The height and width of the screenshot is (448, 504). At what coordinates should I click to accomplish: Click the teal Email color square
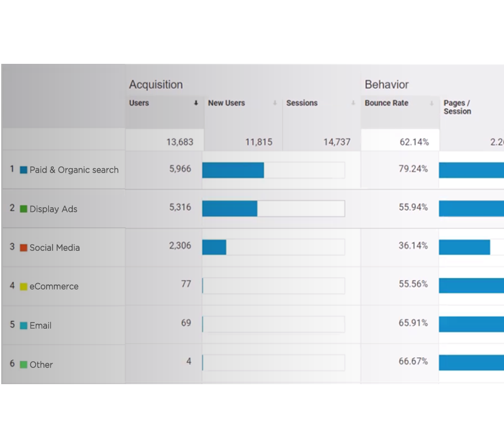24,325
